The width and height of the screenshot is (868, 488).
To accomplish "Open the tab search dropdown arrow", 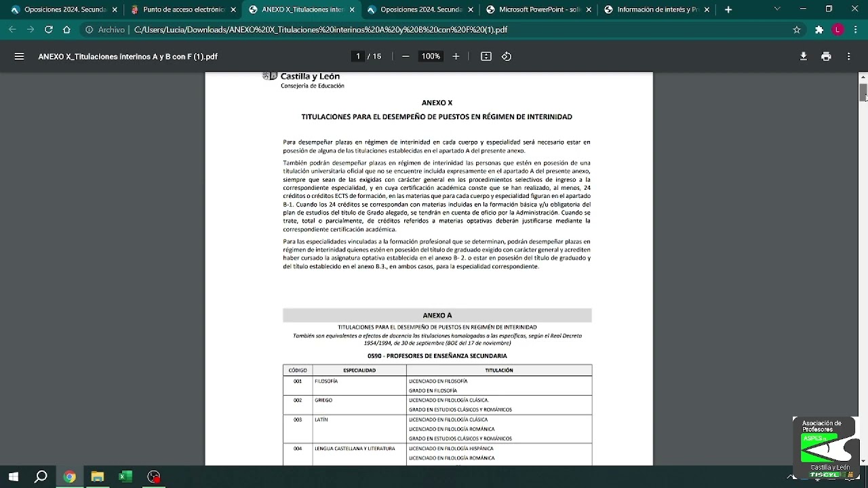I will tap(777, 9).
